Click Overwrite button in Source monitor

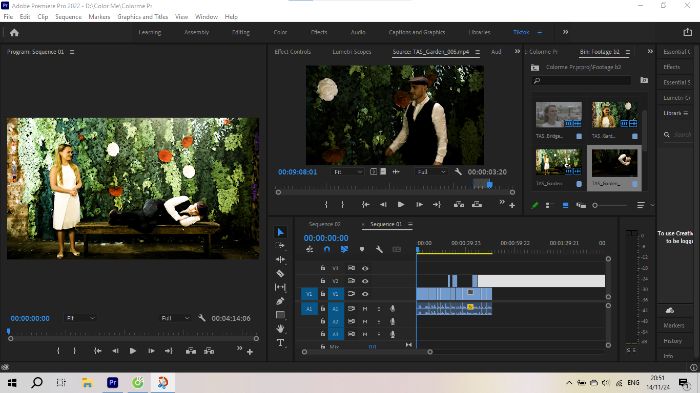pyautogui.click(x=477, y=205)
